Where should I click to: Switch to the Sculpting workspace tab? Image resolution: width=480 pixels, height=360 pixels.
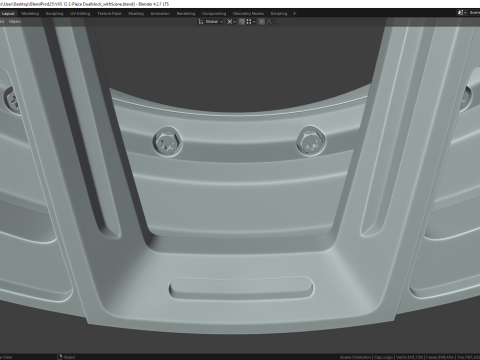(54, 14)
